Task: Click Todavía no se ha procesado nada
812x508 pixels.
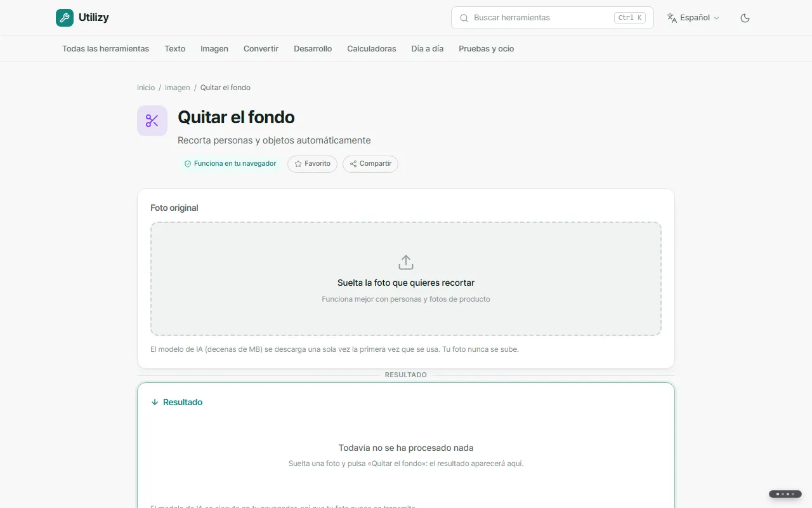Action: 406,448
